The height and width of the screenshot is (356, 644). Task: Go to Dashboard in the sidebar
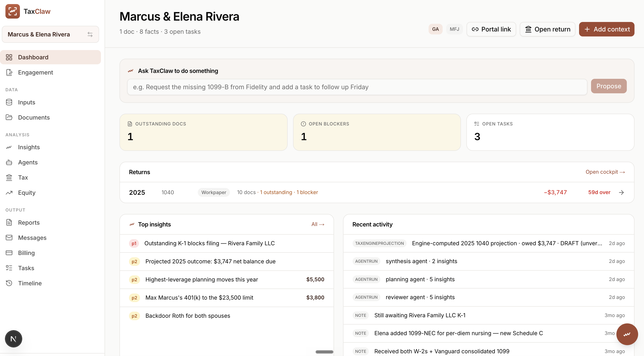point(50,57)
